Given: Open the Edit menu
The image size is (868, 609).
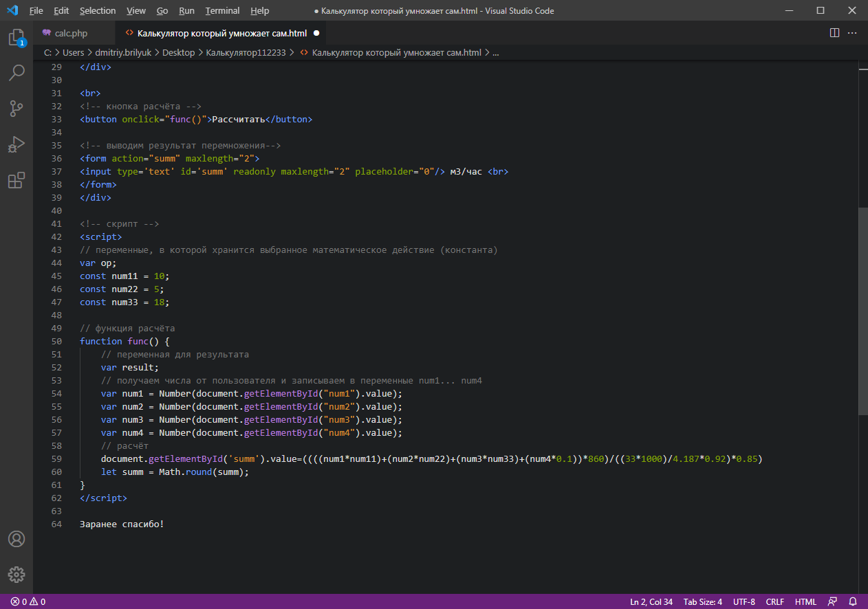Looking at the screenshot, I should point(61,10).
